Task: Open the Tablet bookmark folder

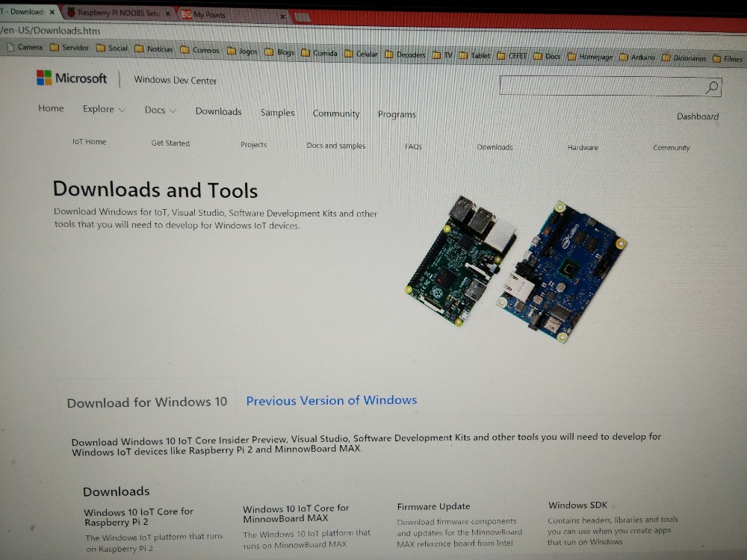Action: coord(474,56)
